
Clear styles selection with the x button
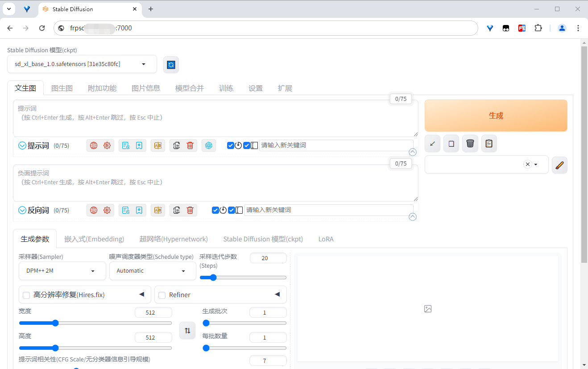(x=528, y=164)
